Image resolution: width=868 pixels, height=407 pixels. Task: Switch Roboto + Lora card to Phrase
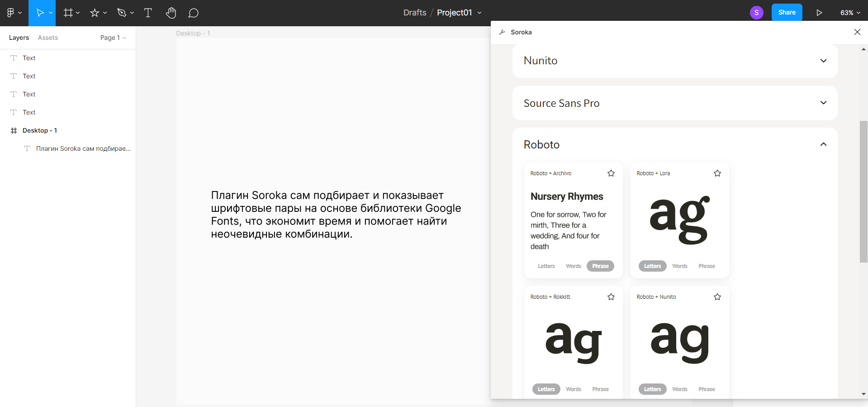[x=707, y=266]
